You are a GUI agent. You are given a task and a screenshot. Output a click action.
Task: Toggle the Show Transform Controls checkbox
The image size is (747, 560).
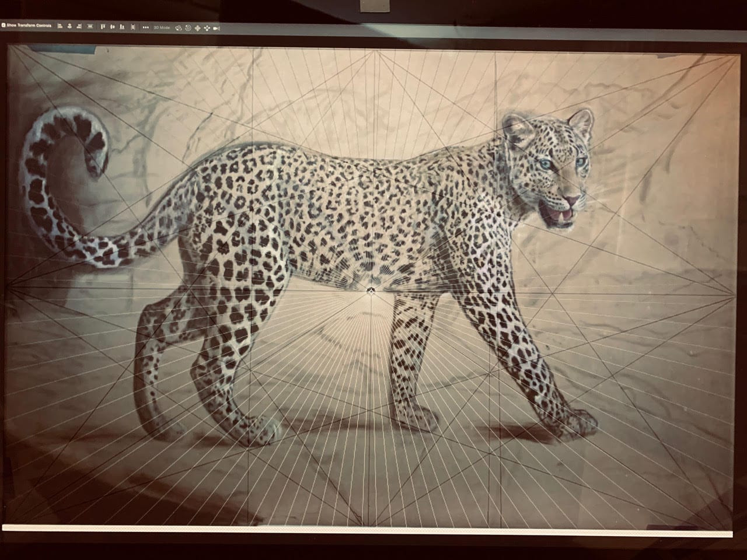click(x=3, y=26)
